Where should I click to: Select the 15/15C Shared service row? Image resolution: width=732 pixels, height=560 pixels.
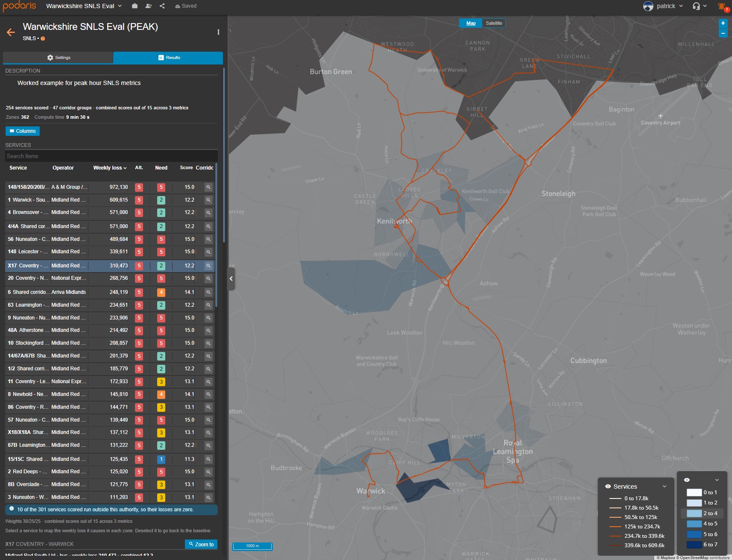[x=110, y=459]
